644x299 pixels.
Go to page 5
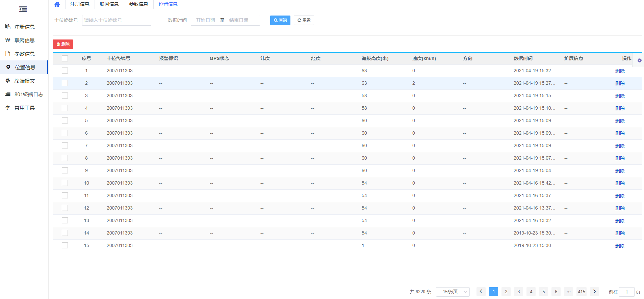point(543,292)
